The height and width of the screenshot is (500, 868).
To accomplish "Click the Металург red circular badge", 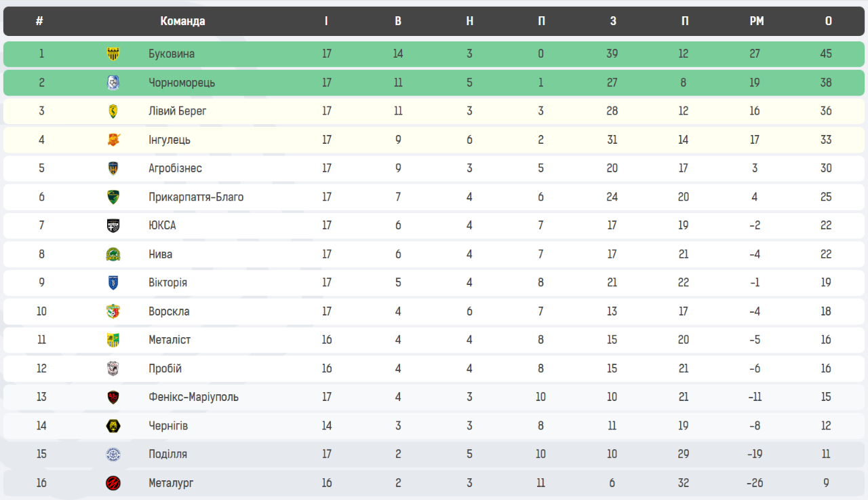I will coord(113,483).
